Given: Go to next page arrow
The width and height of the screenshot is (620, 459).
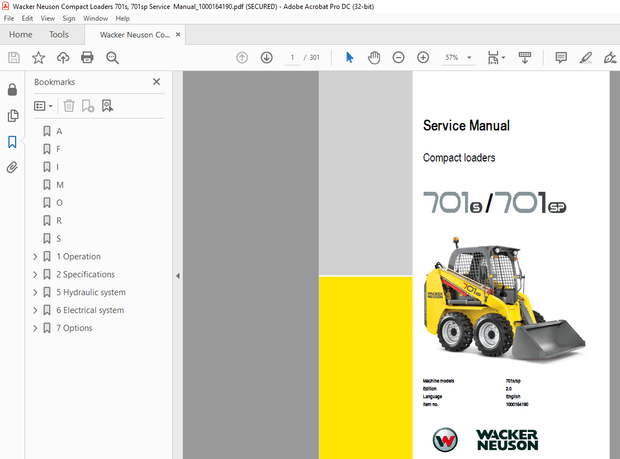Looking at the screenshot, I should coord(267,58).
